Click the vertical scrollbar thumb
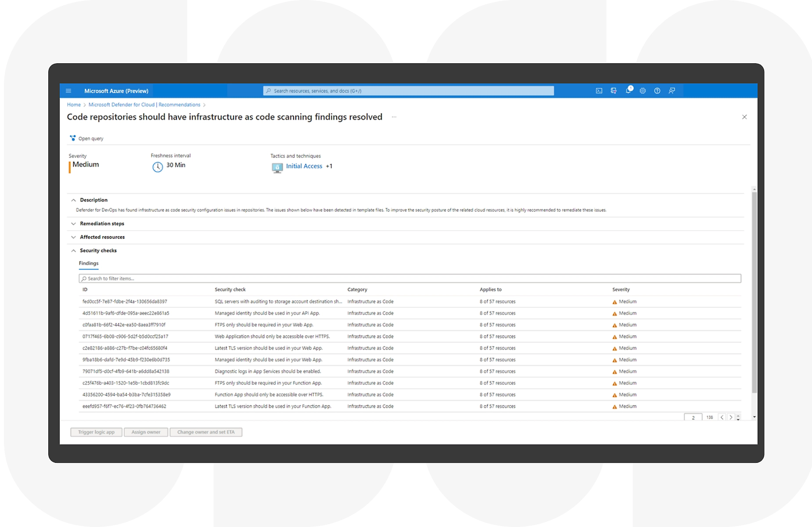Image resolution: width=812 pixels, height=527 pixels. pyautogui.click(x=754, y=290)
